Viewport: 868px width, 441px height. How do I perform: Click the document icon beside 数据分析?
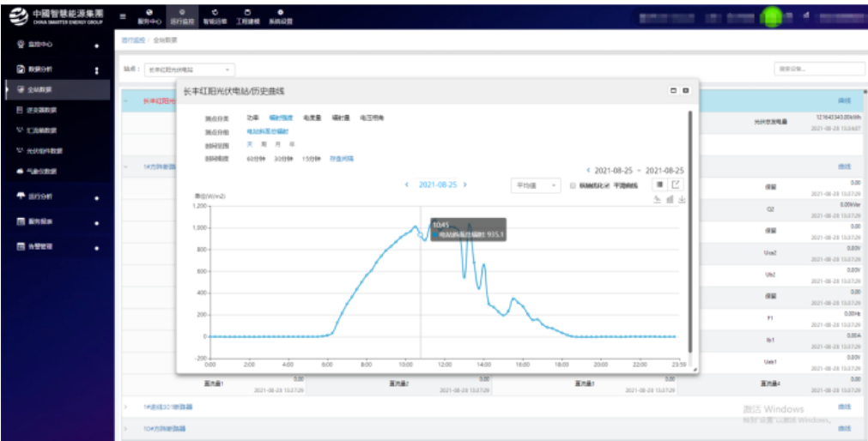click(x=21, y=69)
